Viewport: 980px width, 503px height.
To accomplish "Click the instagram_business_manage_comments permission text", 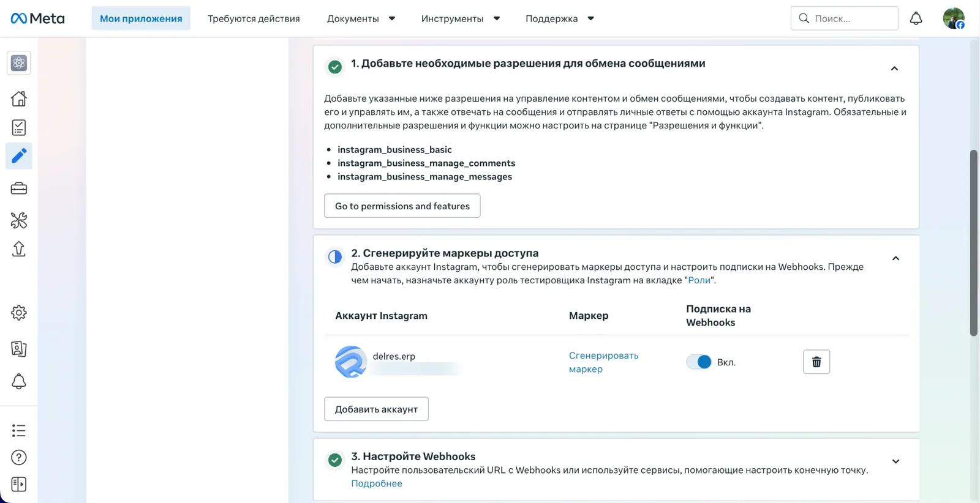I will pyautogui.click(x=426, y=163).
